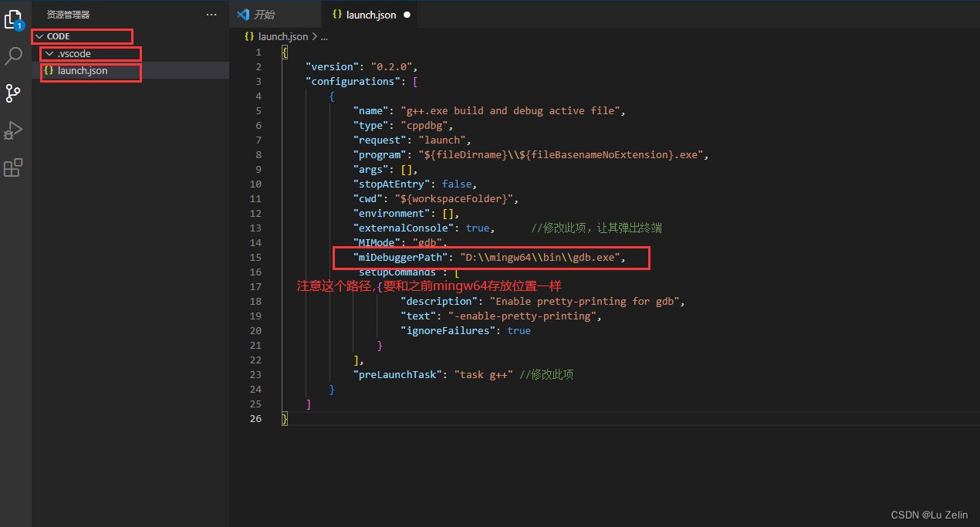Collapse the .vscode folder chevron
The image size is (980, 527).
tap(49, 54)
